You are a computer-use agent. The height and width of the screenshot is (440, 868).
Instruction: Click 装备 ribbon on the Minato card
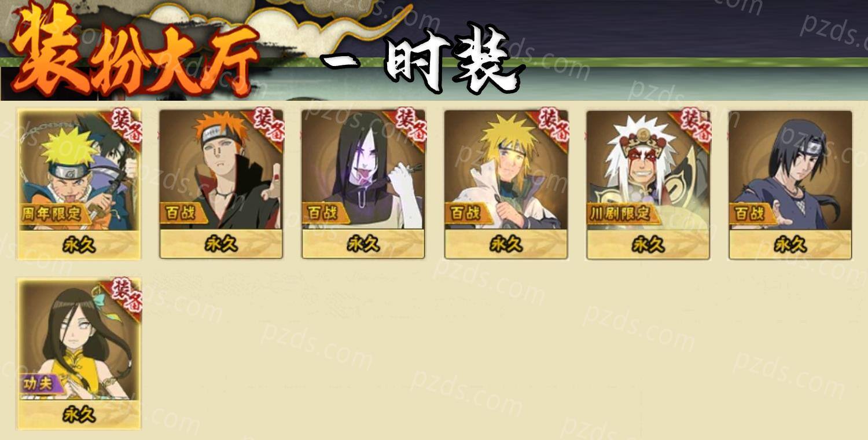pyautogui.click(x=551, y=123)
